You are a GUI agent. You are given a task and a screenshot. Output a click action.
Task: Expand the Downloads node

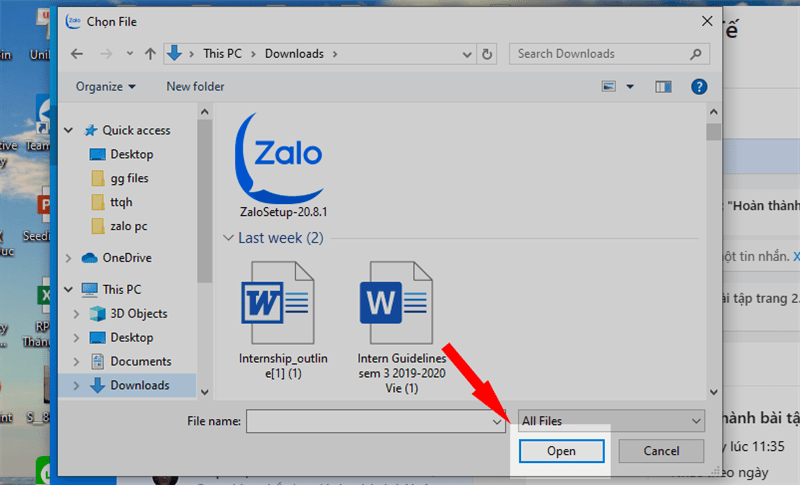(77, 386)
